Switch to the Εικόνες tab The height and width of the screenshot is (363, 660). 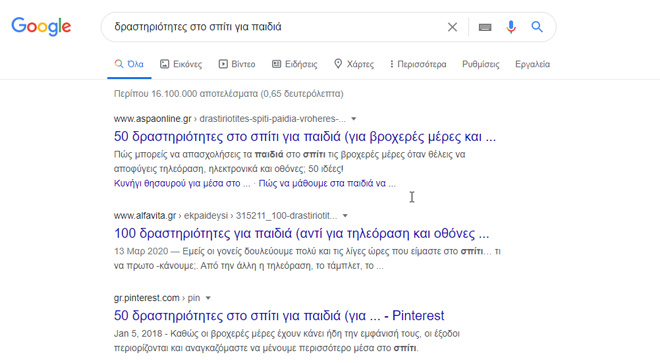point(181,64)
